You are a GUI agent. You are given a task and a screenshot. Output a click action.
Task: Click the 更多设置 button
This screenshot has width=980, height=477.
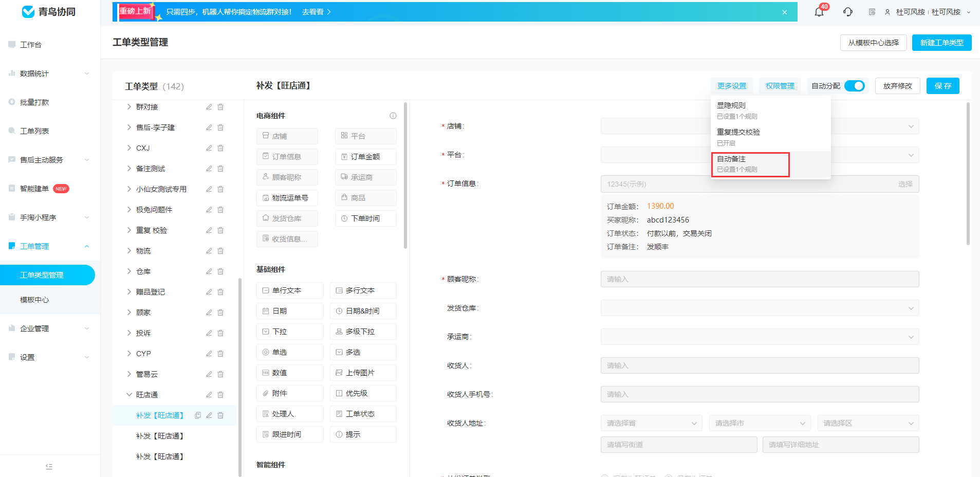coord(732,86)
